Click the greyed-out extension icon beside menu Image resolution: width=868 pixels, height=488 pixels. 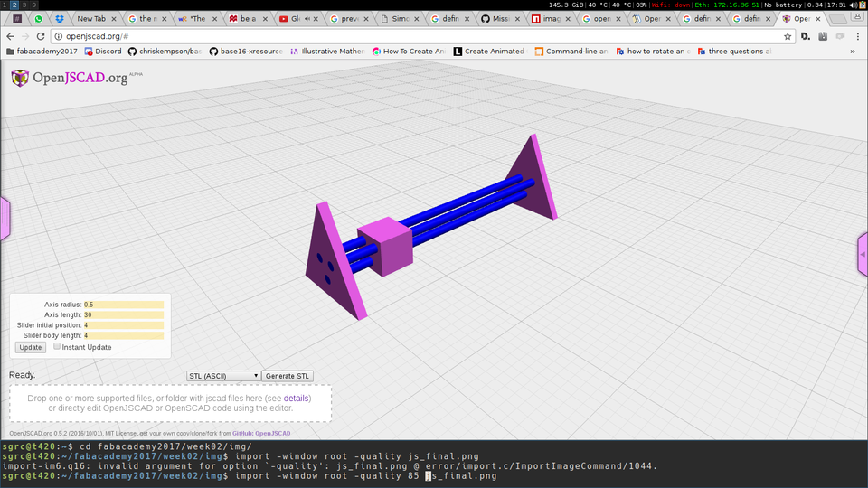[x=840, y=36]
